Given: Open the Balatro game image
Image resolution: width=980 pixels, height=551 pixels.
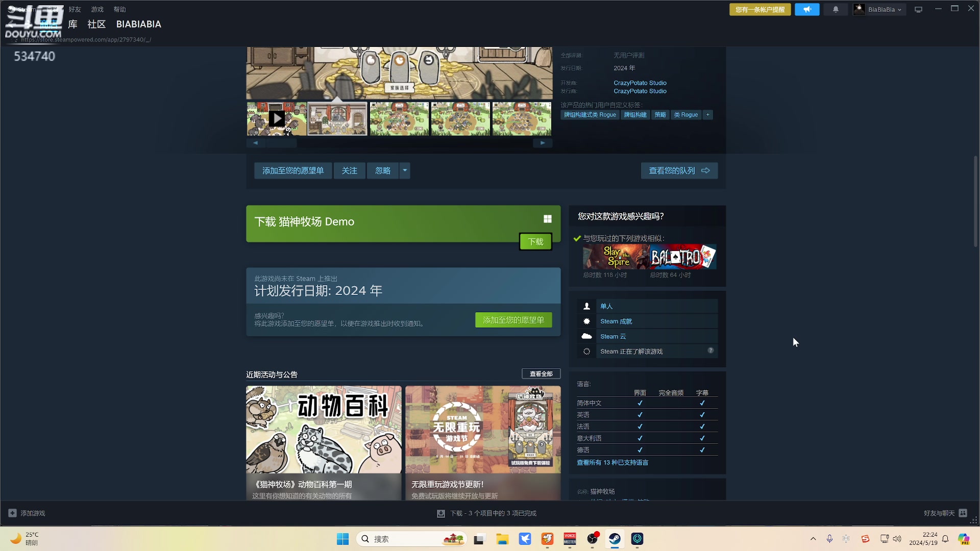Looking at the screenshot, I should [x=683, y=257].
